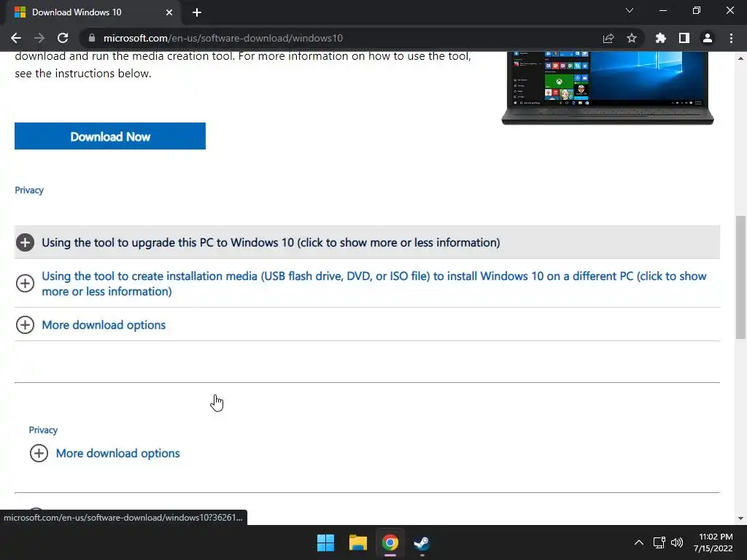Open the Chrome profile menu
The image size is (747, 560).
[x=708, y=38]
